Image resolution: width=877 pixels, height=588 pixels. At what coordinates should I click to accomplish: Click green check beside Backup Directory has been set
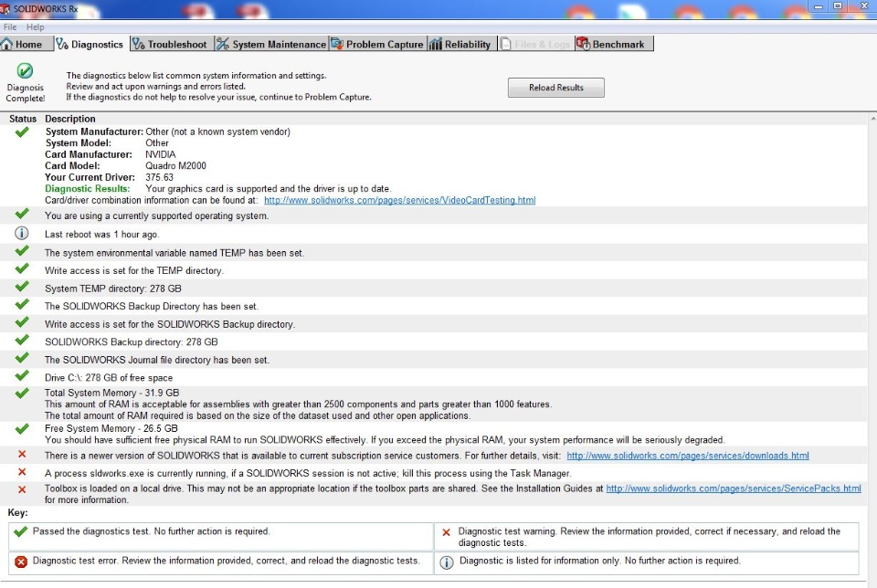pos(22,305)
